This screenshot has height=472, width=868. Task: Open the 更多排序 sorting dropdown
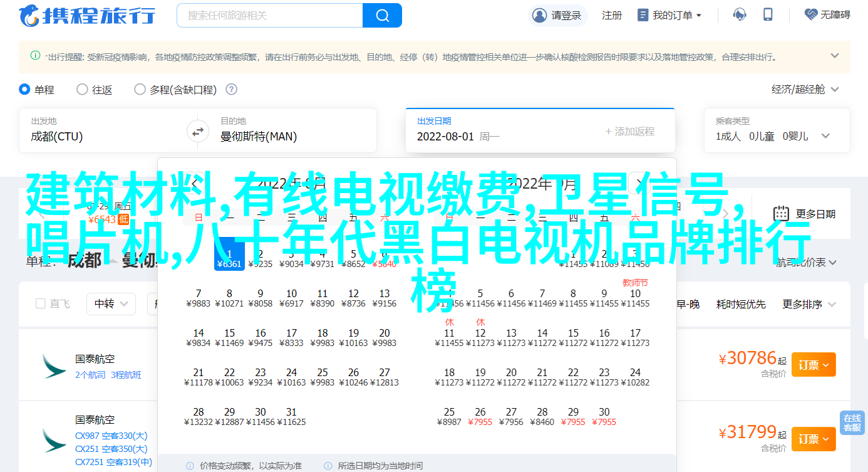tap(810, 304)
